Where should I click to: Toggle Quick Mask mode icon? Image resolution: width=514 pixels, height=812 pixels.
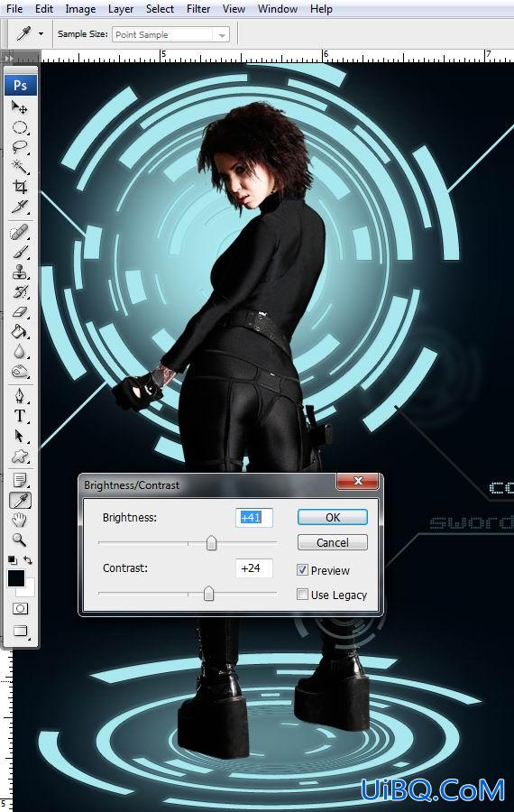coord(20,608)
